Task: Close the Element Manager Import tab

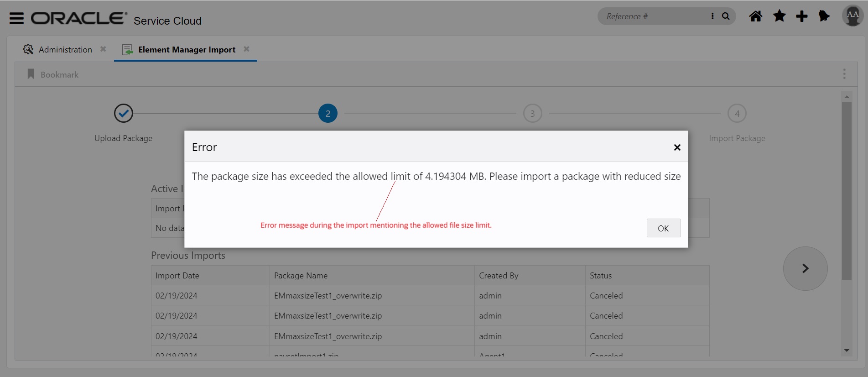Action: point(246,49)
